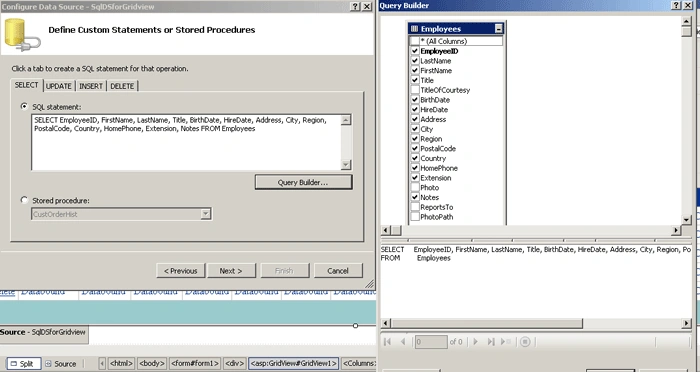Go to last record in results navigator
This screenshot has width=700, height=372.
click(491, 342)
